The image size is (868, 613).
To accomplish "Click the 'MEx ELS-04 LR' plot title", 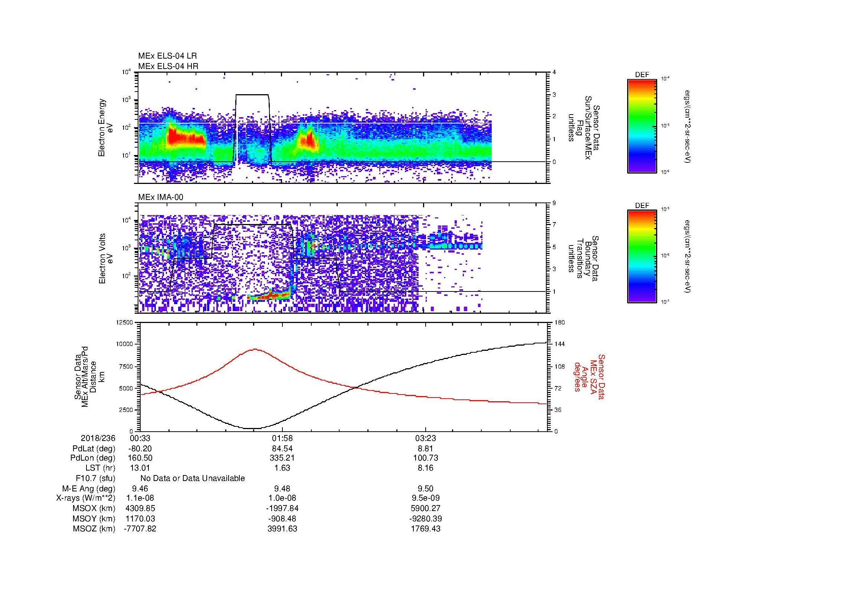I will point(167,56).
